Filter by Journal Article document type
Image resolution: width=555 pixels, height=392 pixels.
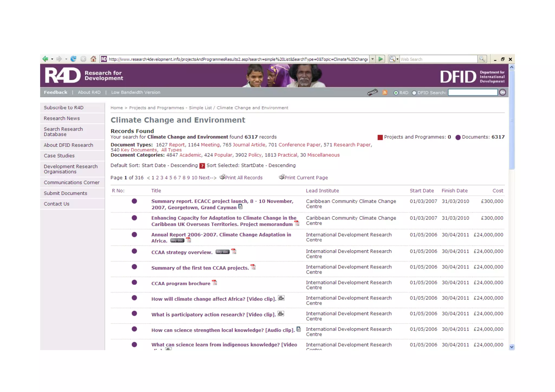pyautogui.click(x=249, y=145)
